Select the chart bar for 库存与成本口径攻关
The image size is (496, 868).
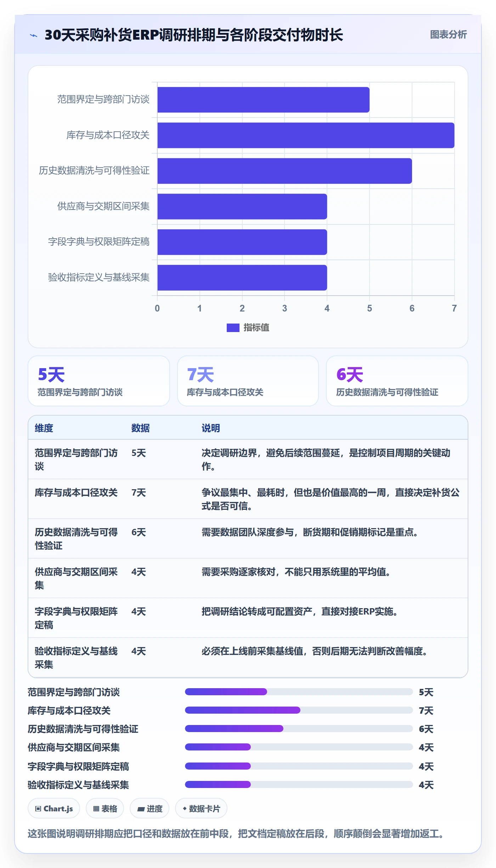(x=306, y=135)
